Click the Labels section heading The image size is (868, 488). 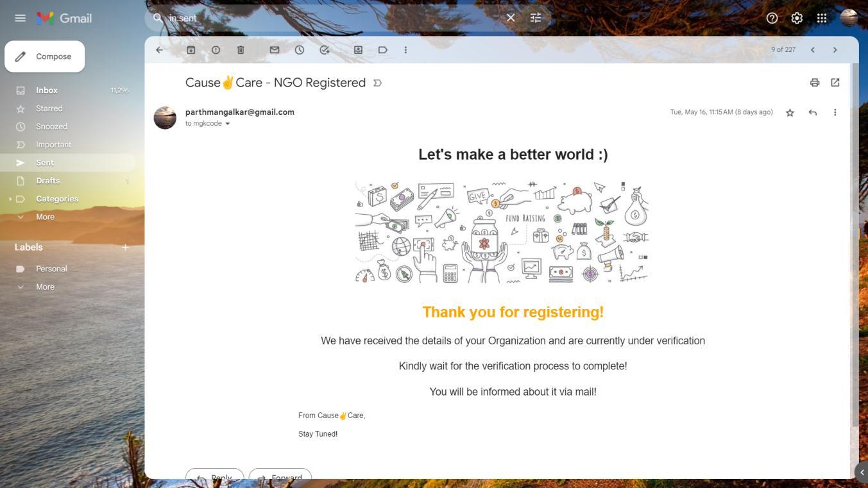tap(29, 248)
